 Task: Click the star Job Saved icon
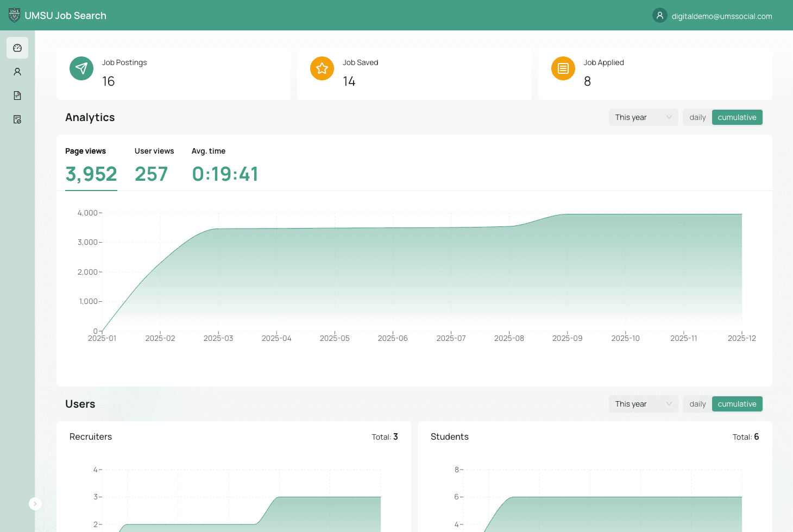322,68
